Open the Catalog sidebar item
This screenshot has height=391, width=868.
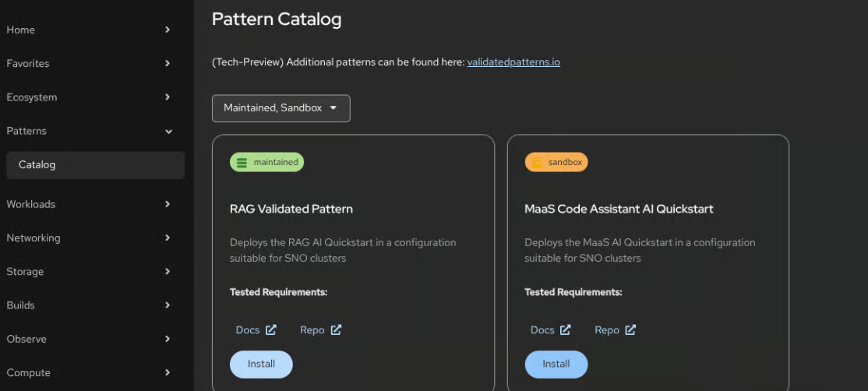pos(95,165)
